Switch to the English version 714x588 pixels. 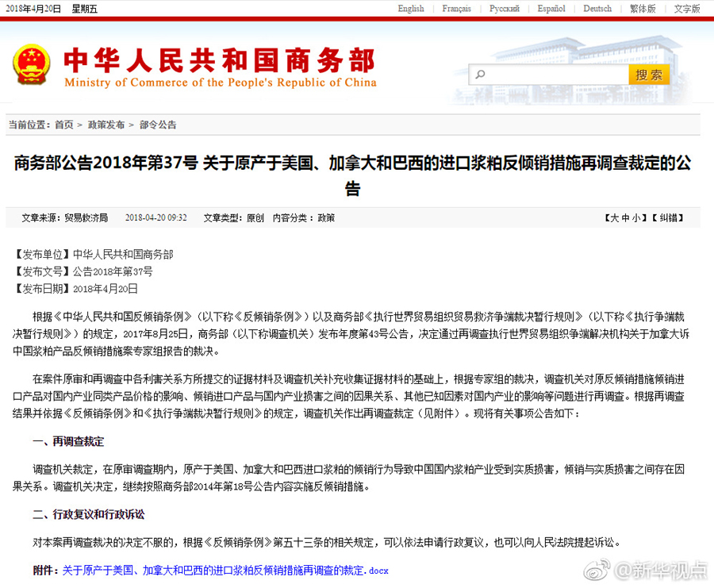[x=411, y=9]
